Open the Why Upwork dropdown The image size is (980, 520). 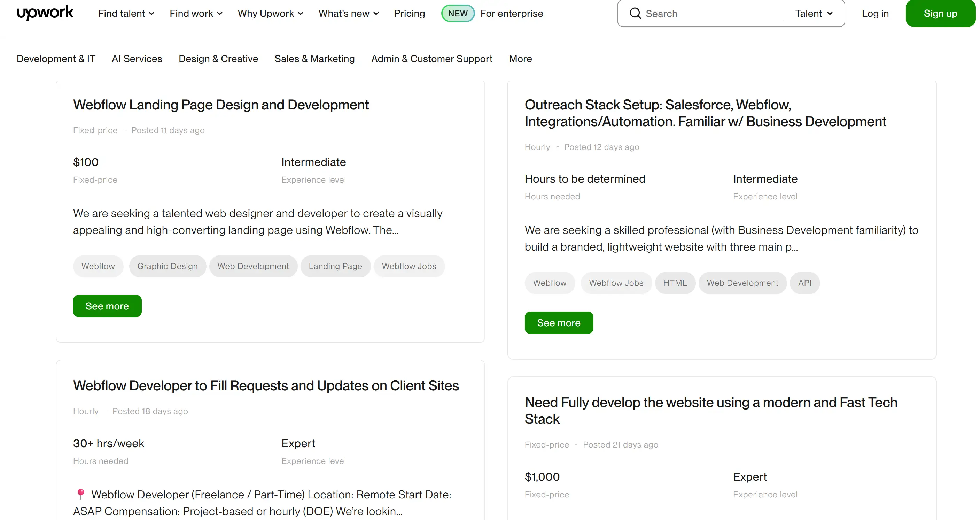[x=271, y=13]
